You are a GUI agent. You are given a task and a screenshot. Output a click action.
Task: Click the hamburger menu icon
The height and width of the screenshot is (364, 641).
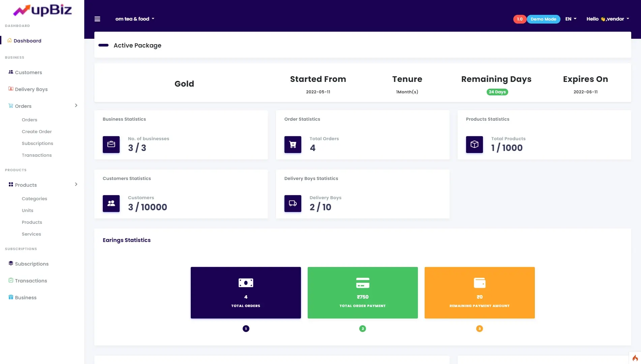pyautogui.click(x=97, y=19)
